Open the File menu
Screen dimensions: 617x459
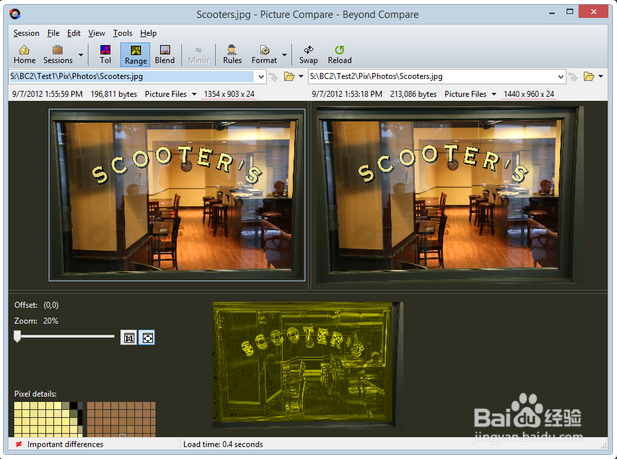pyautogui.click(x=53, y=33)
